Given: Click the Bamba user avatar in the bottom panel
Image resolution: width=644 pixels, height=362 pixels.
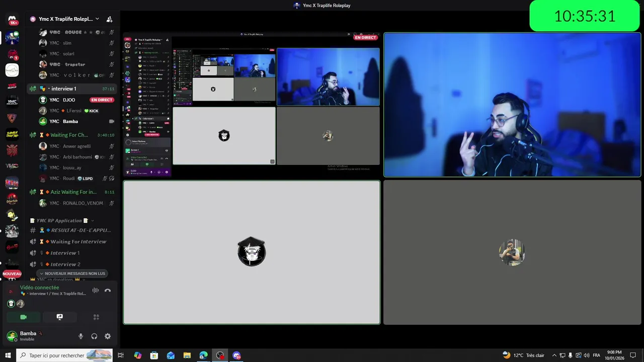Looking at the screenshot, I should click(12, 336).
